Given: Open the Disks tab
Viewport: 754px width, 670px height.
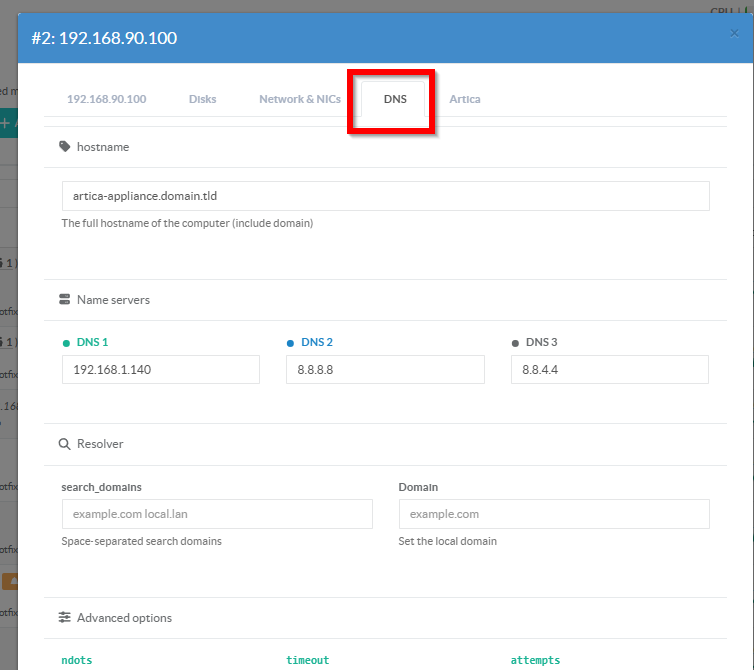Looking at the screenshot, I should [202, 99].
